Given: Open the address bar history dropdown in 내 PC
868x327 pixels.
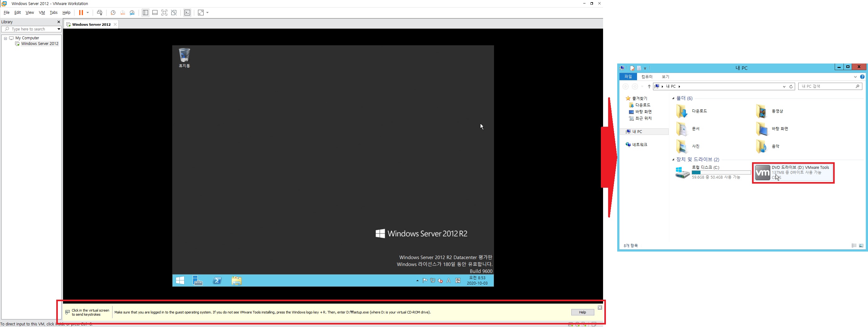Looking at the screenshot, I should pyautogui.click(x=784, y=87).
